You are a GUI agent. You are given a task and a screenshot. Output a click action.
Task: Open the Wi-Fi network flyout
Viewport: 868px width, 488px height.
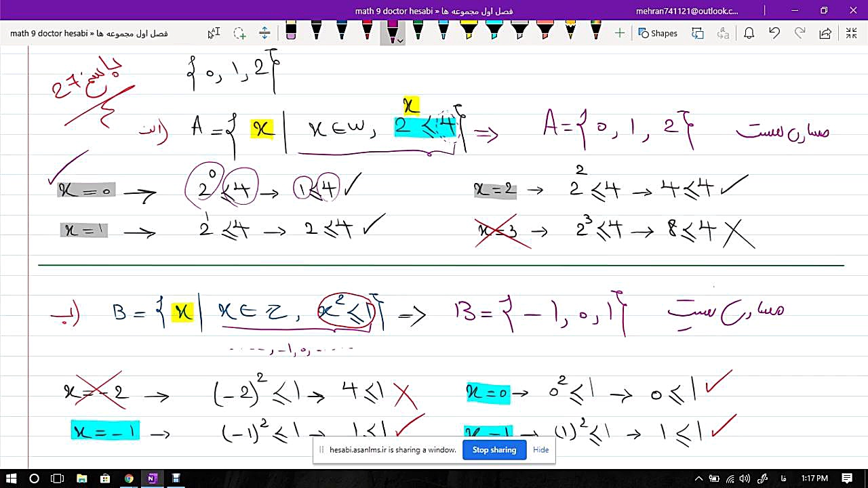730,479
